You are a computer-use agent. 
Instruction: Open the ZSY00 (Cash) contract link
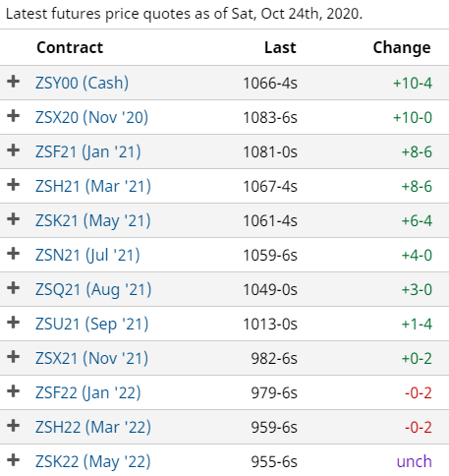82,83
